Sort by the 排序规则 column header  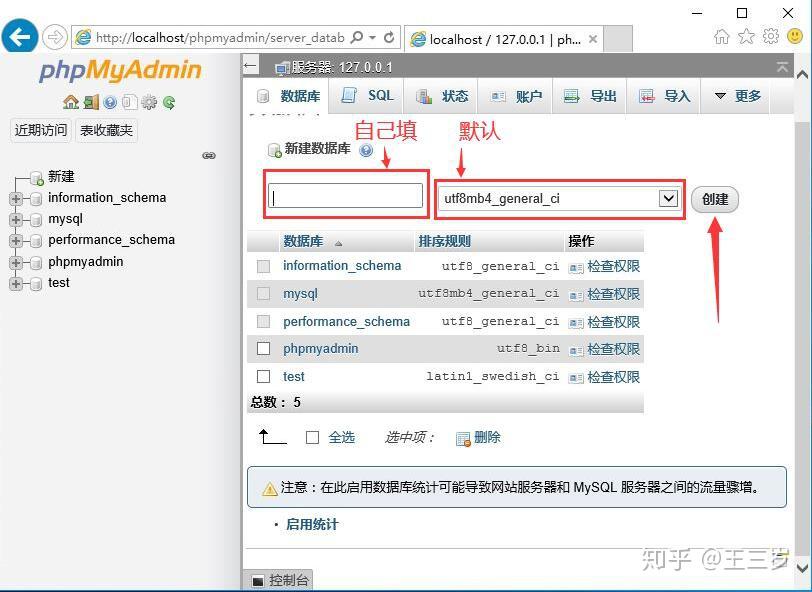coord(444,241)
